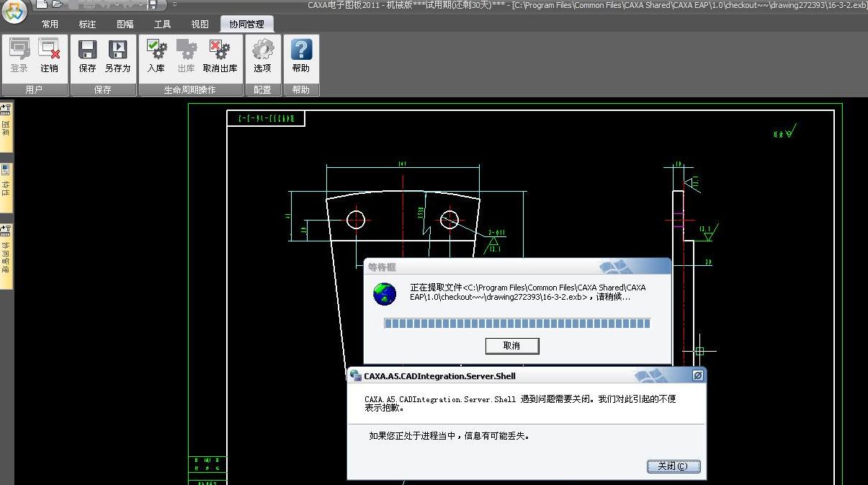Switch to the 标注 ribbon tab
This screenshot has height=485, width=868.
[87, 25]
